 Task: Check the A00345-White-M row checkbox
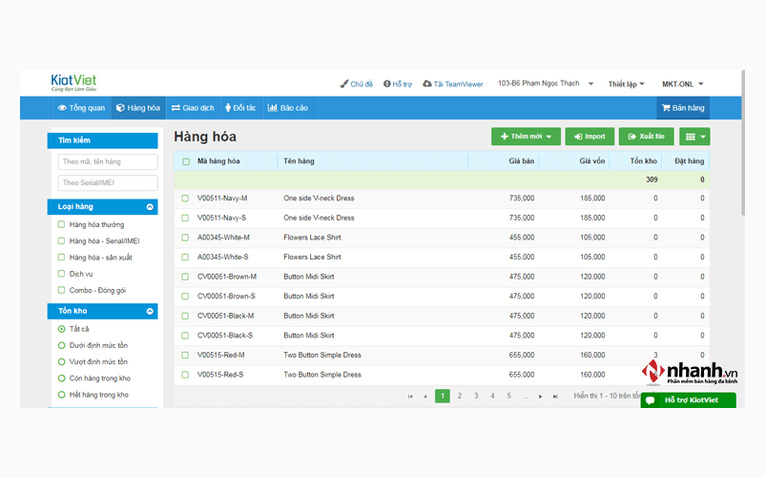point(185,238)
